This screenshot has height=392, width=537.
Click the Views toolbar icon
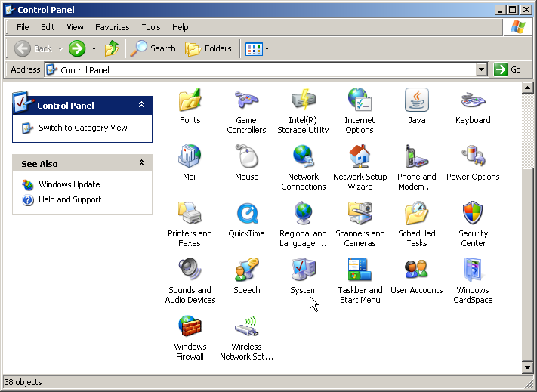tap(254, 48)
